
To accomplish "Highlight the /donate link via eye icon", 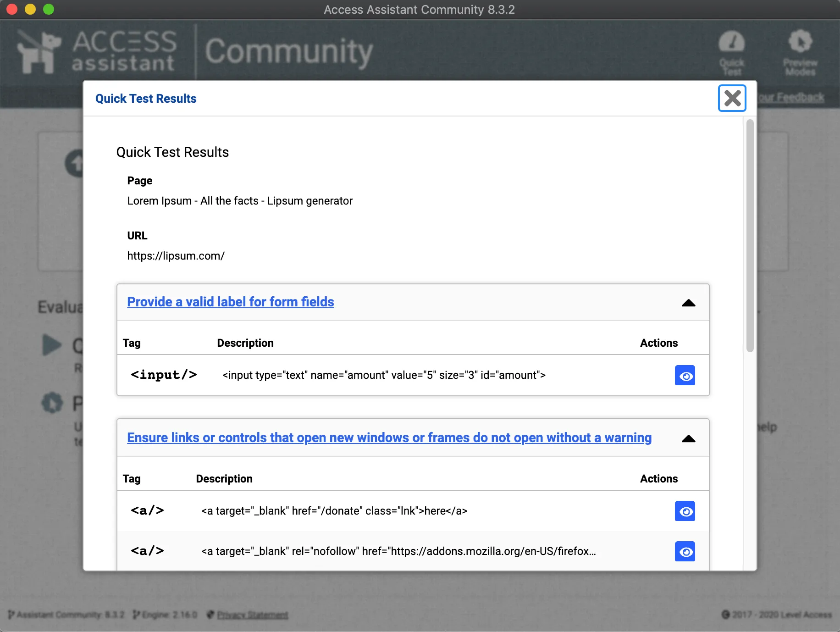I will pyautogui.click(x=685, y=511).
